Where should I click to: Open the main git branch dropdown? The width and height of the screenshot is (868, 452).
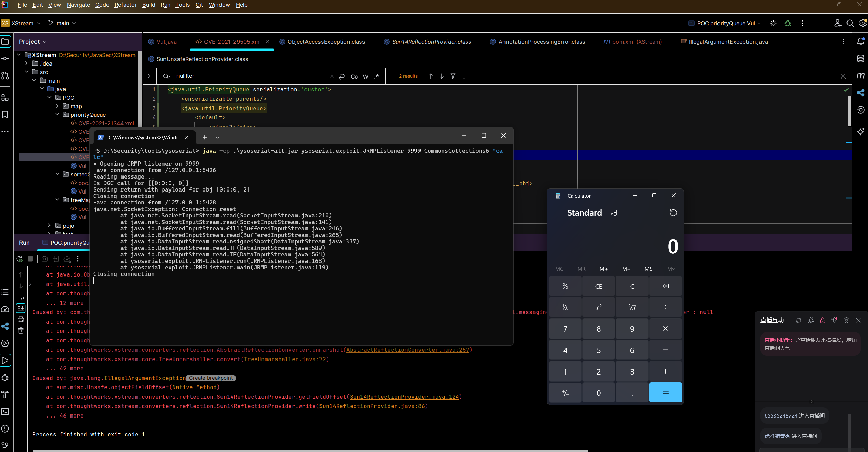coord(62,23)
